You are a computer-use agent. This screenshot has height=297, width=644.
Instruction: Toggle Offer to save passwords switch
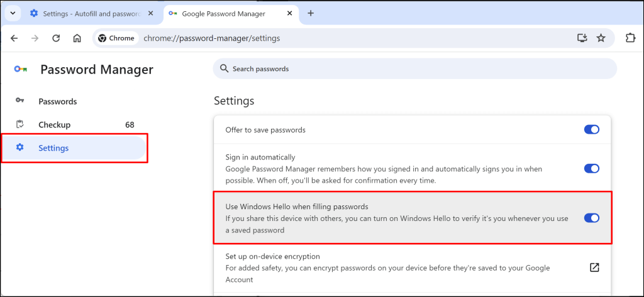click(591, 130)
